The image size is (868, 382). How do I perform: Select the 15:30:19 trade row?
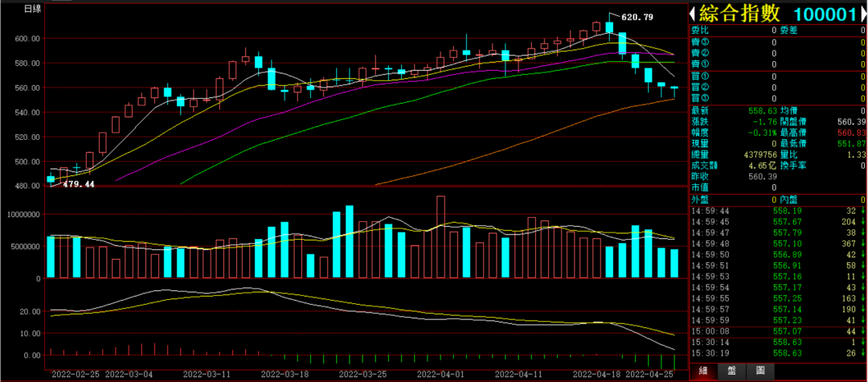pos(776,353)
